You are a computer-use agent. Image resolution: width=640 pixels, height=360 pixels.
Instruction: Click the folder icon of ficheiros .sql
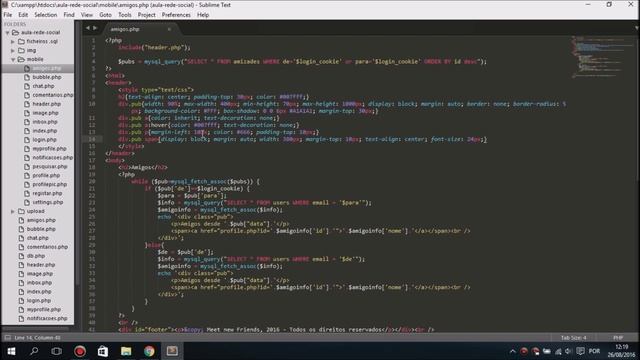tap(21, 41)
